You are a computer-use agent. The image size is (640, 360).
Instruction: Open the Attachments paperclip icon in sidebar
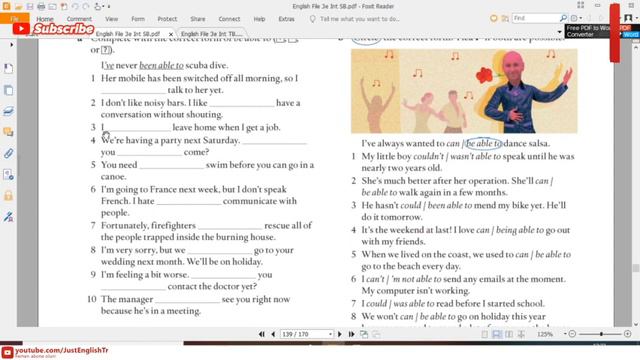pos(9,153)
